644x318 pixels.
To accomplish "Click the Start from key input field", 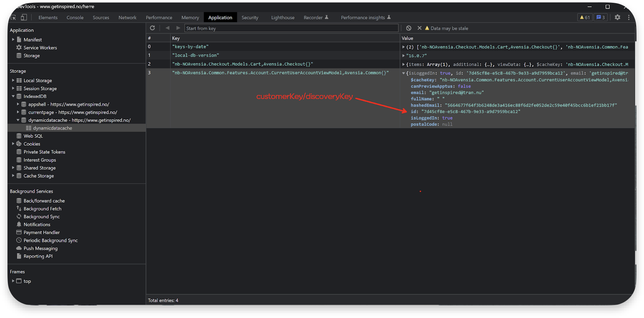I will coord(291,28).
